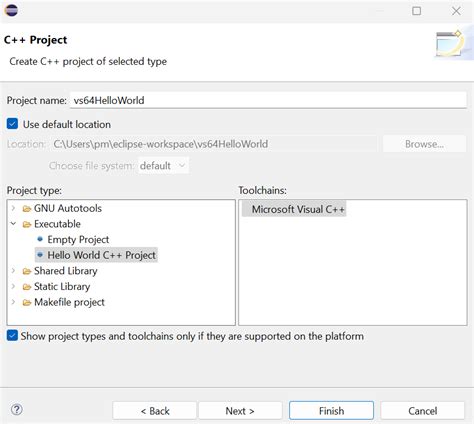
Task: Cancel the C++ Project wizard
Action: click(x=422, y=411)
